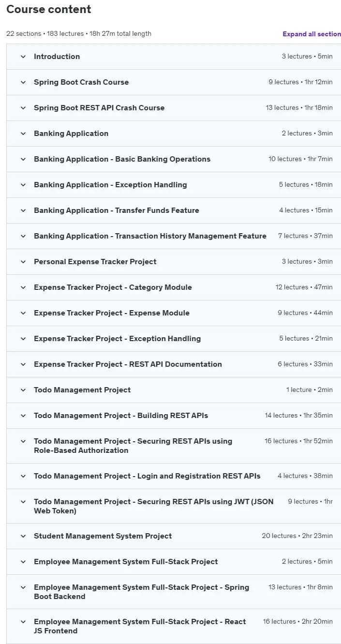341x644 pixels.
Task: Expand Spring Boot REST API Crash Course chevron
Action: pos(23,108)
